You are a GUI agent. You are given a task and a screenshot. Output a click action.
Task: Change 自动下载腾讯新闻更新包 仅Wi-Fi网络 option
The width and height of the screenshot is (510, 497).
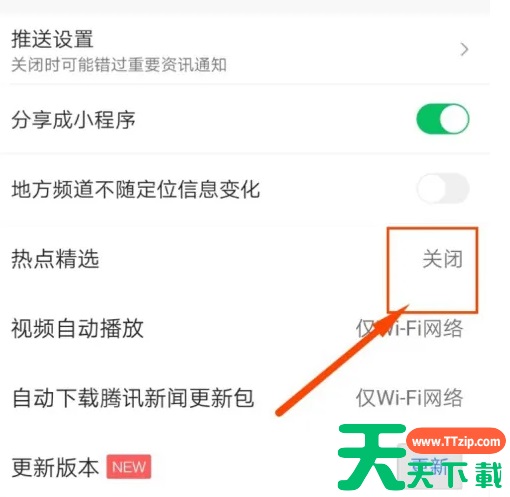(x=410, y=397)
